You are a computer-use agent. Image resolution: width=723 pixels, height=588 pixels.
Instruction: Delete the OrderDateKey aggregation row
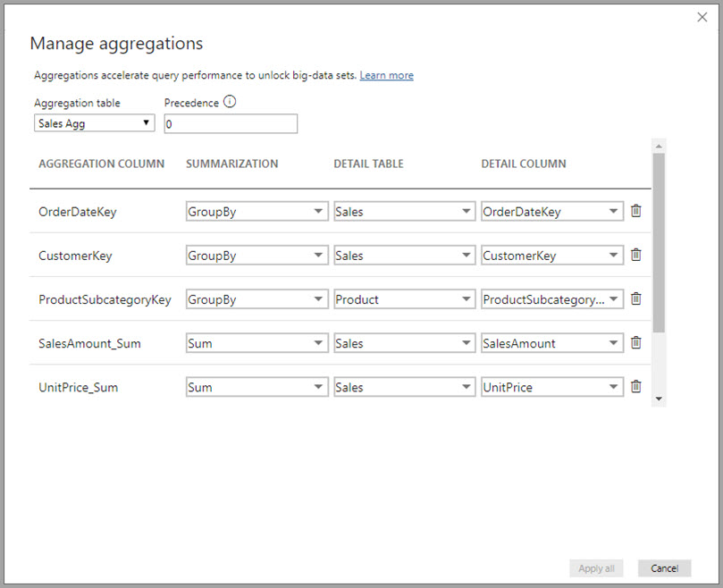pos(635,211)
